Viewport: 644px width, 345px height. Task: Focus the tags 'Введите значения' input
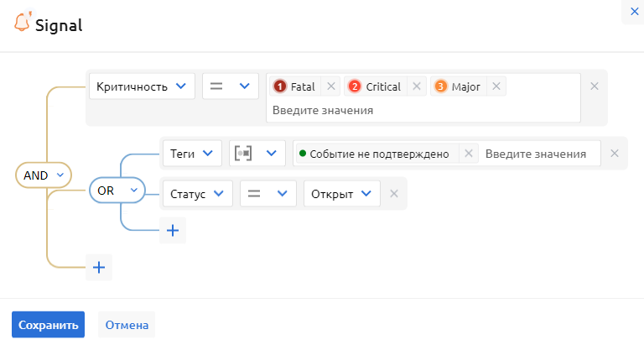(537, 154)
